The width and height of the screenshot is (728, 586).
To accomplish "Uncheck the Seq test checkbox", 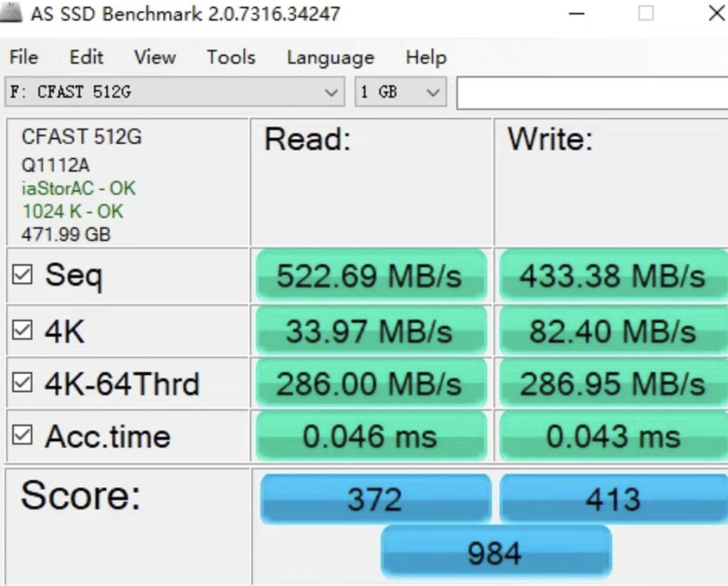I will click(23, 274).
